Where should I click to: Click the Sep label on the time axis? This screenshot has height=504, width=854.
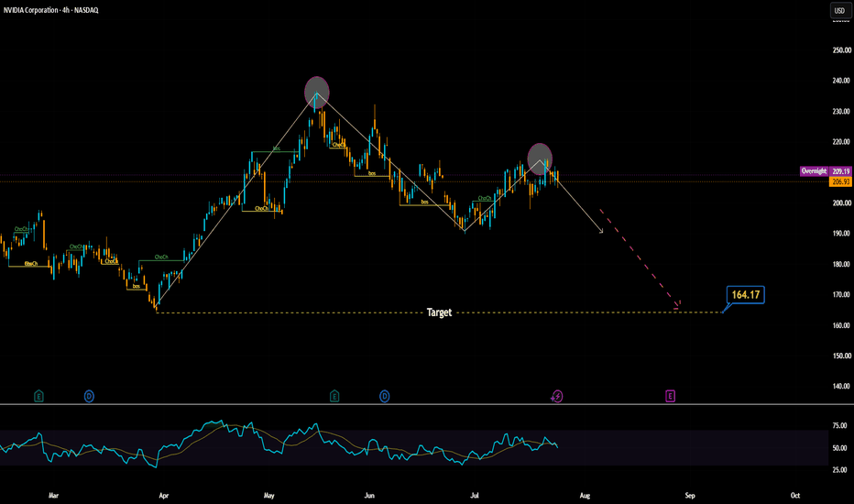(690, 495)
